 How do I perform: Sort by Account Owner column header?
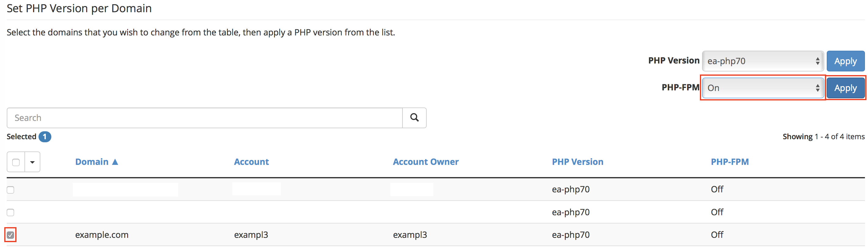pyautogui.click(x=425, y=162)
